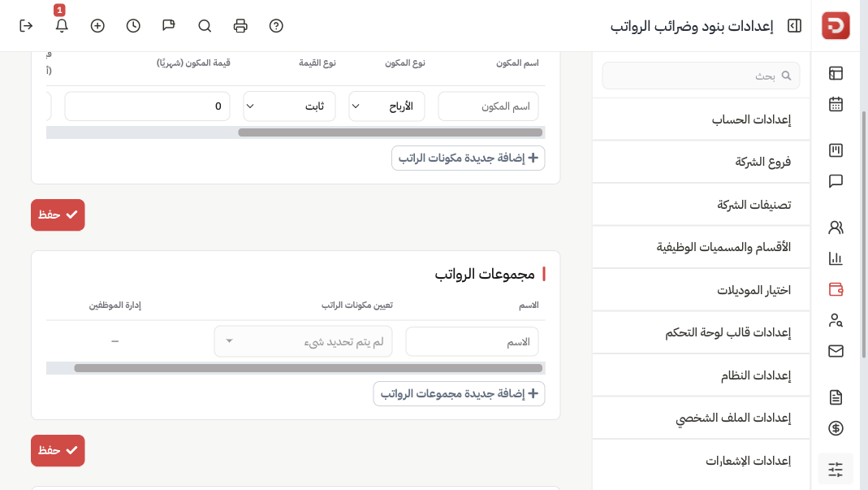Open the search magnifier in top bar
This screenshot has height=490, width=868.
click(x=205, y=26)
